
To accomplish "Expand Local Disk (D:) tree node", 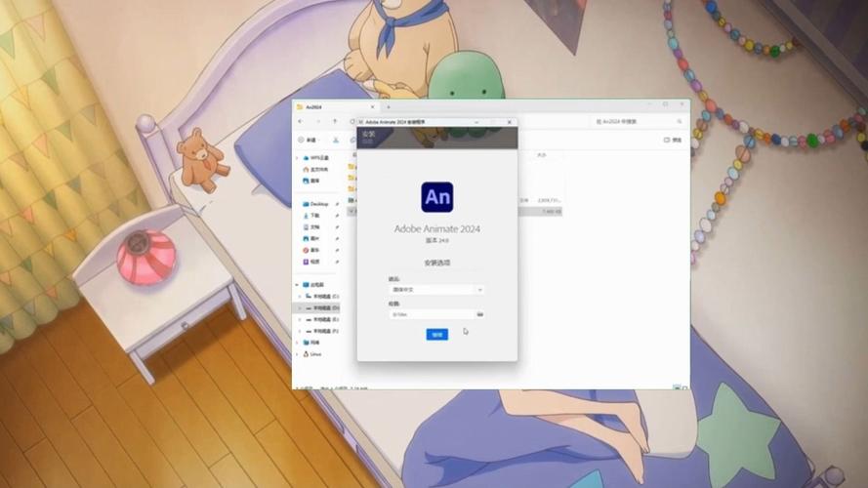I will 300,308.
